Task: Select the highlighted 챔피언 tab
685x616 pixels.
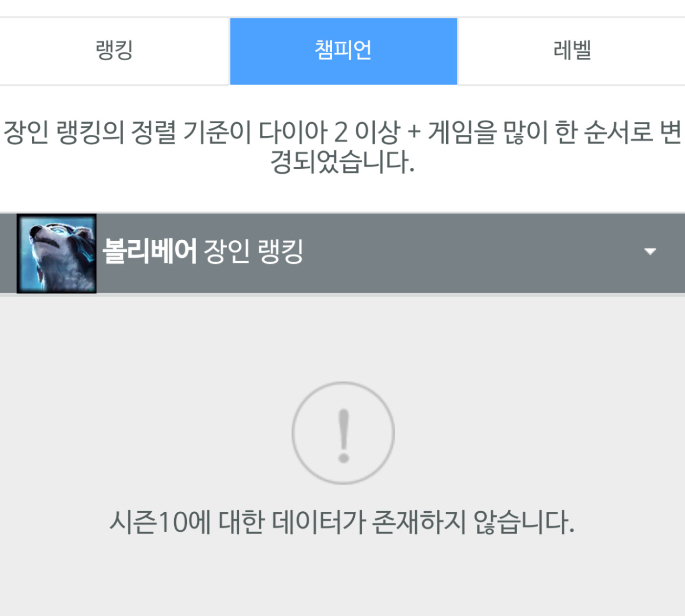Action: [343, 51]
